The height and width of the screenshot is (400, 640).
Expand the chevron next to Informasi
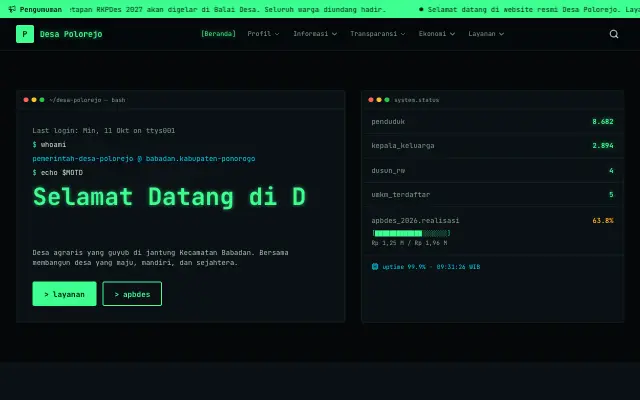(334, 34)
